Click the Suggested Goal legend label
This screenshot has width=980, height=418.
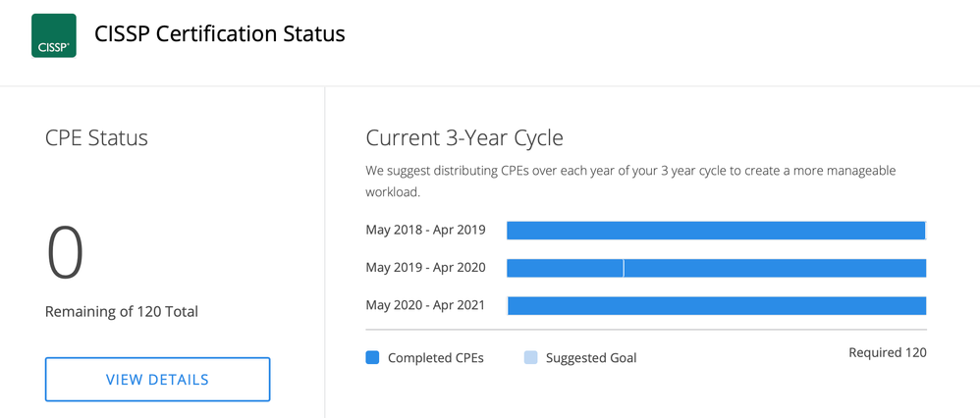click(591, 358)
